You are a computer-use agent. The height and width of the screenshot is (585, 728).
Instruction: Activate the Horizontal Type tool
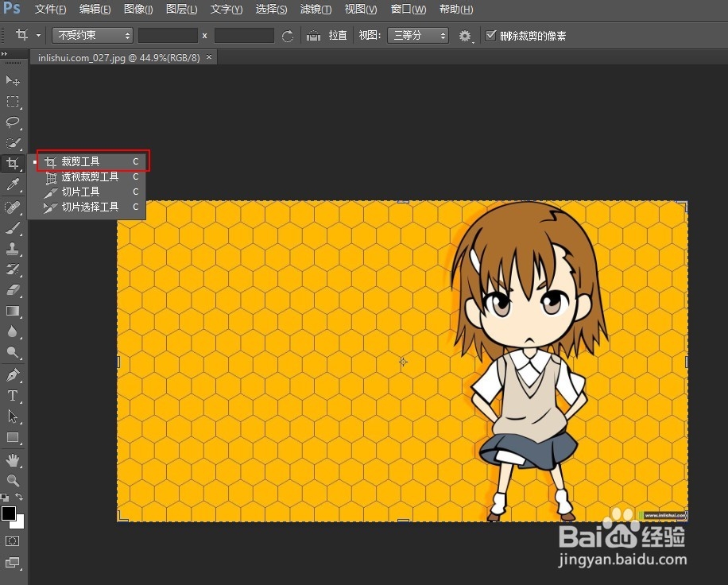(x=13, y=394)
